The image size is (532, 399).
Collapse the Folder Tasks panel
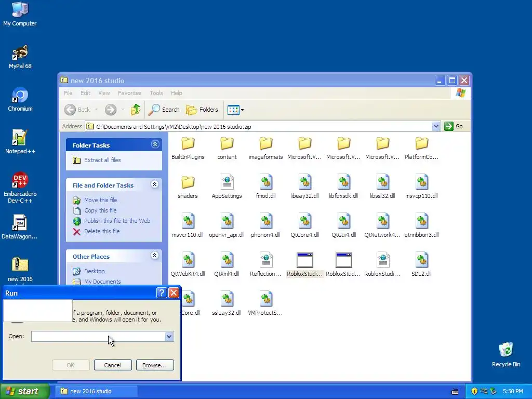point(155,144)
